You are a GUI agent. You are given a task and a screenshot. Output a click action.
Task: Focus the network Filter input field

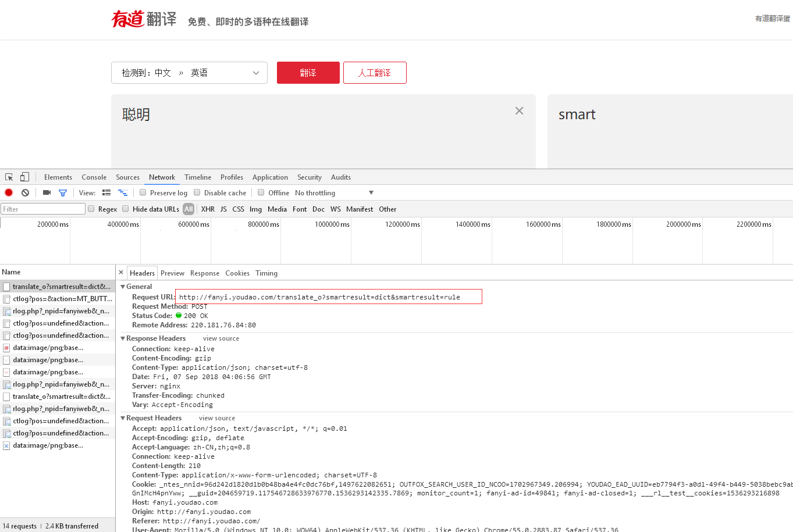pos(43,209)
